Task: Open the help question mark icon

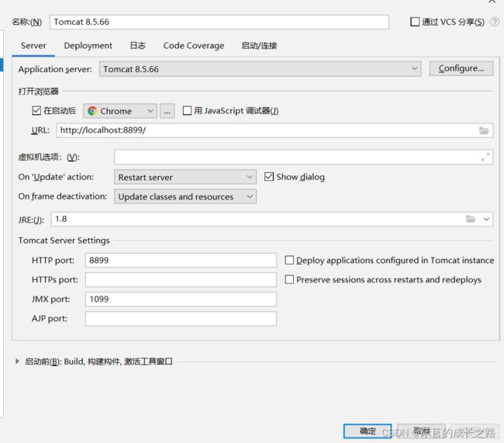Action: click(x=495, y=22)
